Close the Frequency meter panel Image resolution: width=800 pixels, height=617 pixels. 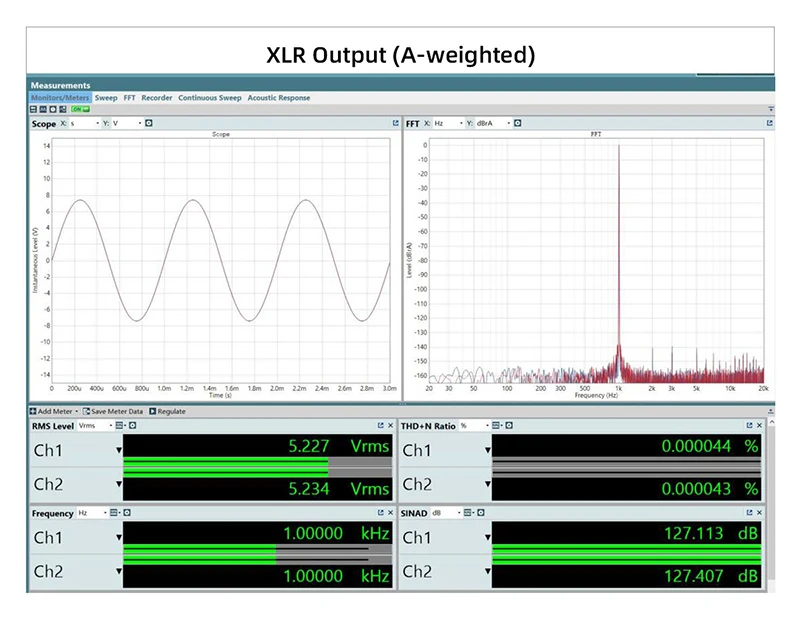pyautogui.click(x=390, y=512)
